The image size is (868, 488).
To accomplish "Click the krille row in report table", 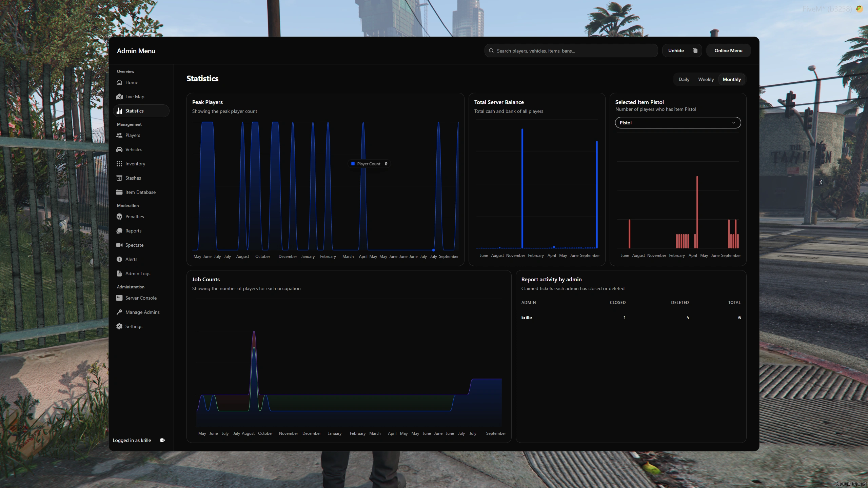I will point(631,318).
